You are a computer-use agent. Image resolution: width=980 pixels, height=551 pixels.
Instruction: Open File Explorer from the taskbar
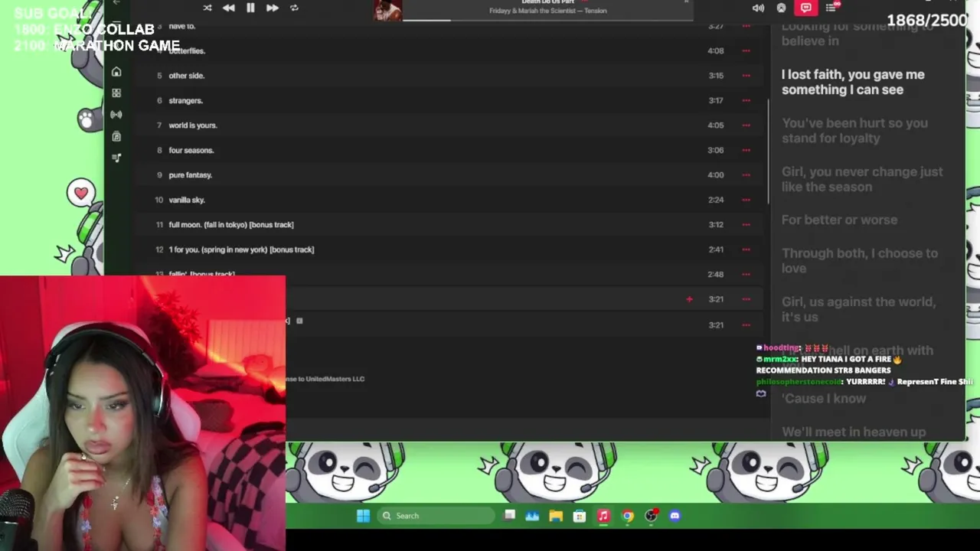tap(556, 516)
